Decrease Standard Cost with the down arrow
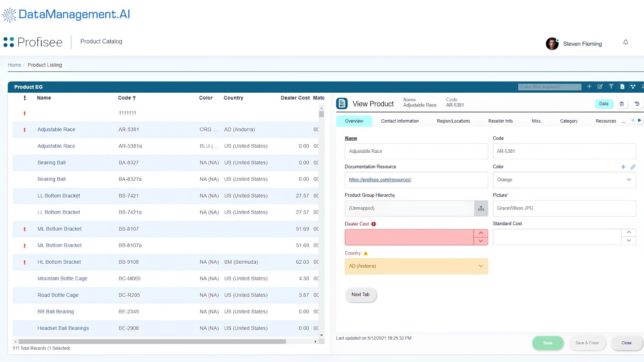 pyautogui.click(x=629, y=241)
